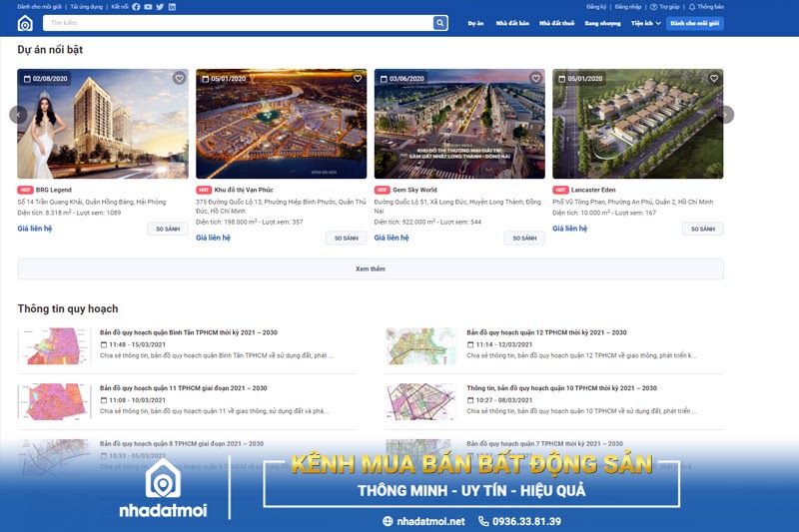Viewport: 799px width, 532px height.
Task: Open the Dự án menu
Action: (x=475, y=23)
